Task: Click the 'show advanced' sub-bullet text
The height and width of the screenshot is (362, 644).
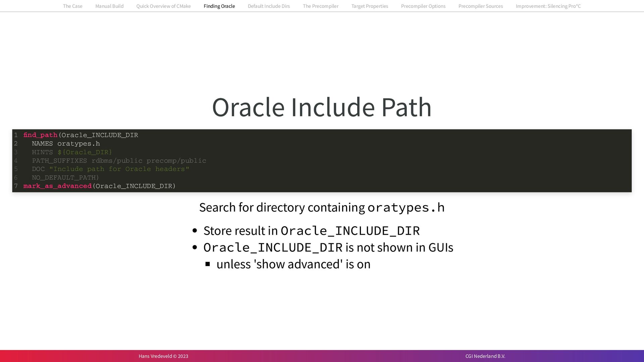Action: click(293, 264)
